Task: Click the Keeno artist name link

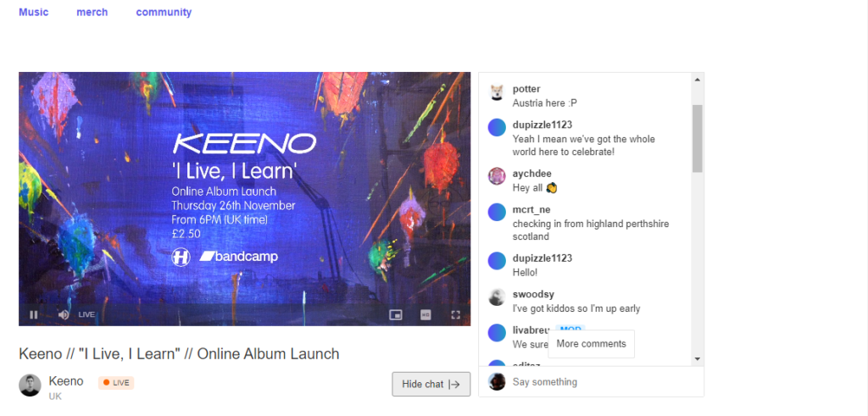Action: click(66, 381)
